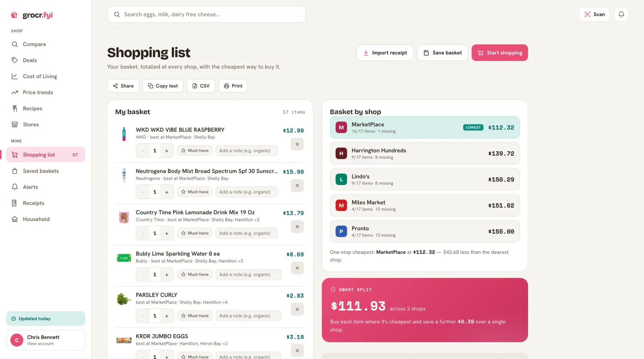The height and width of the screenshot is (359, 644).
Task: Toggle Must-have for WKD Vibe Blue Raspberry
Action: (x=195, y=151)
